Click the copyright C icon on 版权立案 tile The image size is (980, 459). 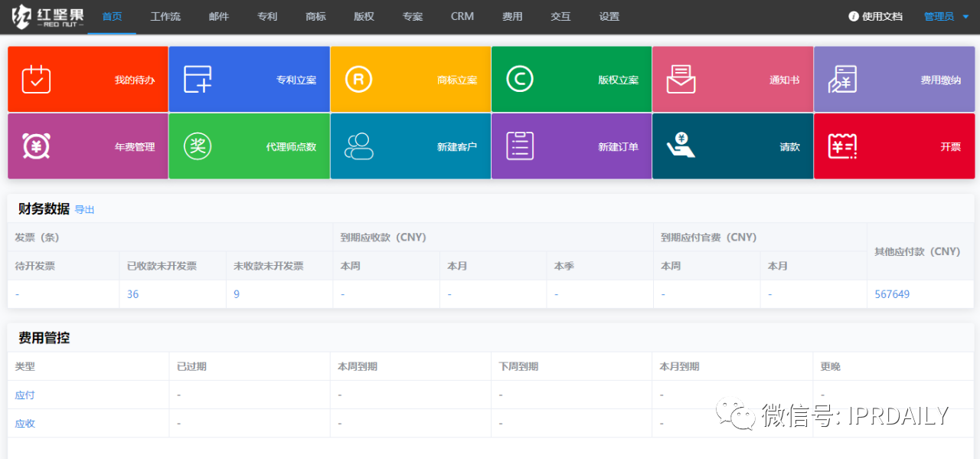tap(520, 79)
